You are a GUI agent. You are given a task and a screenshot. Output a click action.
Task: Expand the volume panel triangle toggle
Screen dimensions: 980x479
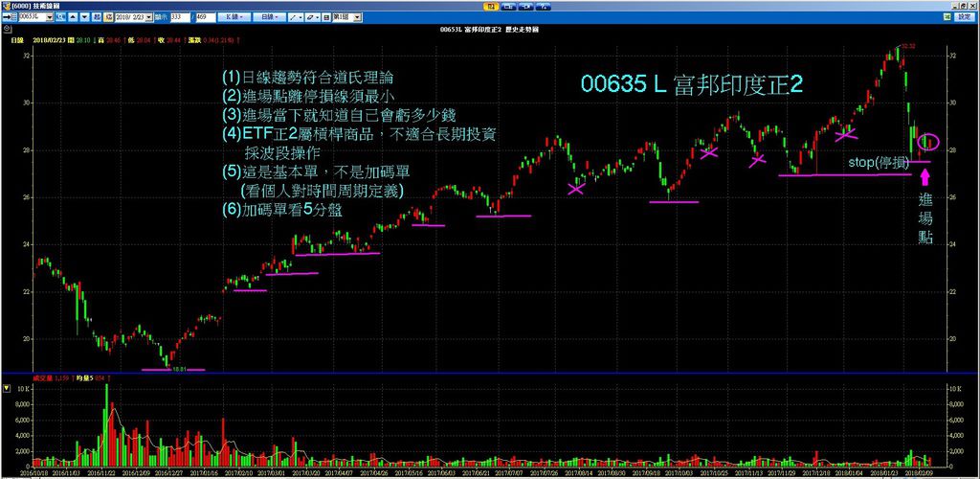pyautogui.click(x=7, y=388)
